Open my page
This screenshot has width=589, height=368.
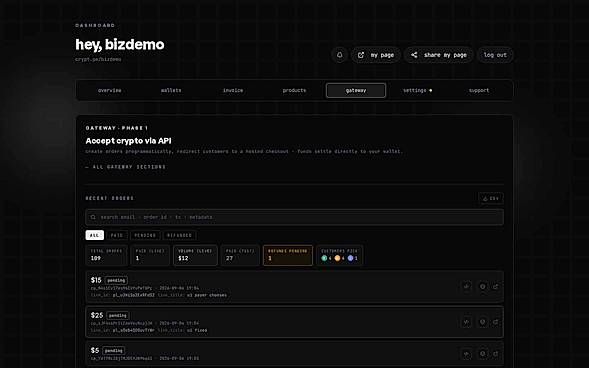[376, 55]
